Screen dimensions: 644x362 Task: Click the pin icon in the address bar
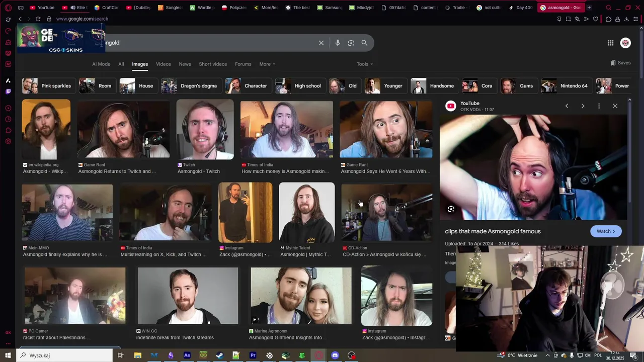[559, 19]
